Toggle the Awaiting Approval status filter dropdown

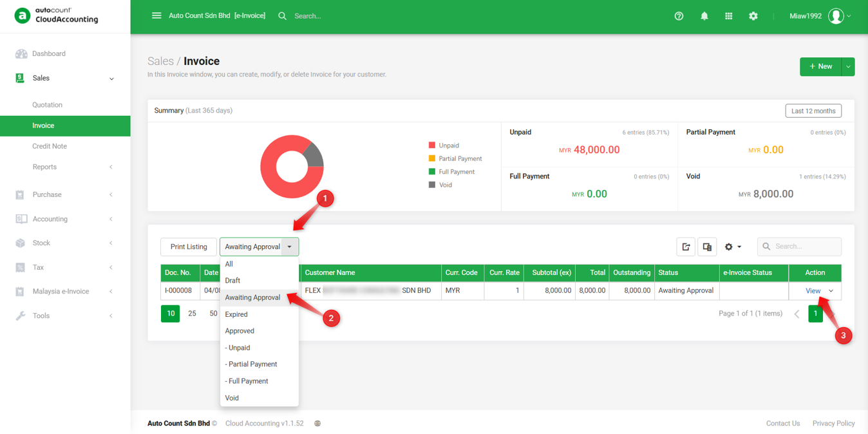[290, 247]
